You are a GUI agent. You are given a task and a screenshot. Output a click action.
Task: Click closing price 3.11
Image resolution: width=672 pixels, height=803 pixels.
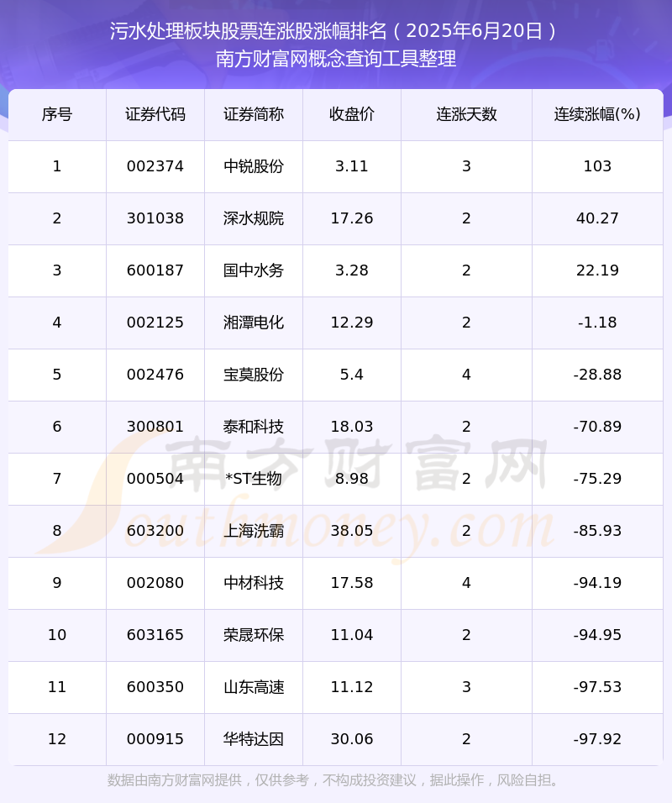coord(352,166)
